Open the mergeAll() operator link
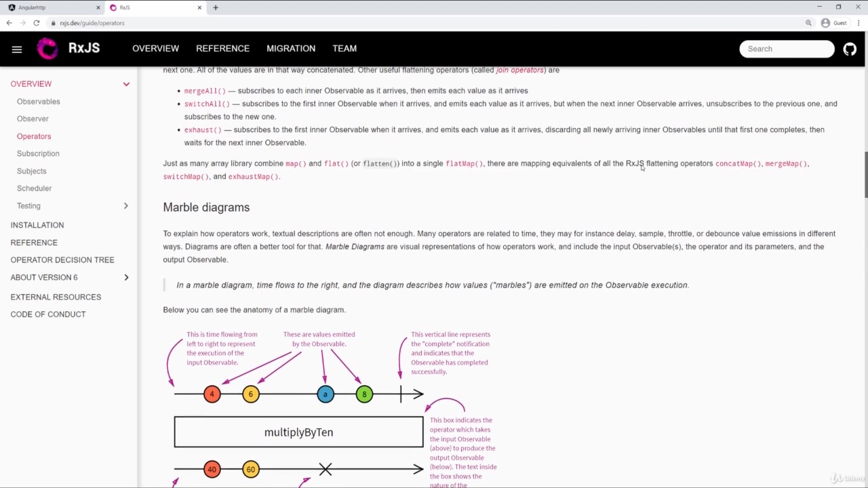This screenshot has height=488, width=868. click(205, 91)
